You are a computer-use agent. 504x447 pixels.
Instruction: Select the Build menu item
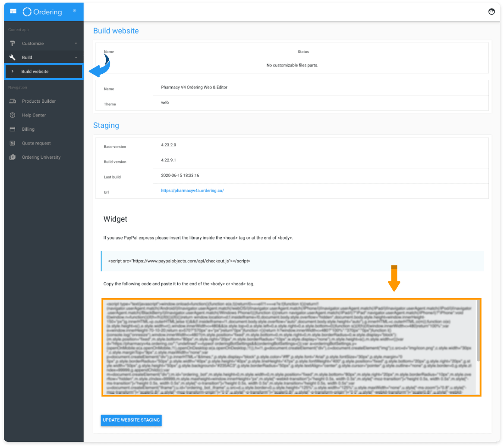pyautogui.click(x=44, y=57)
